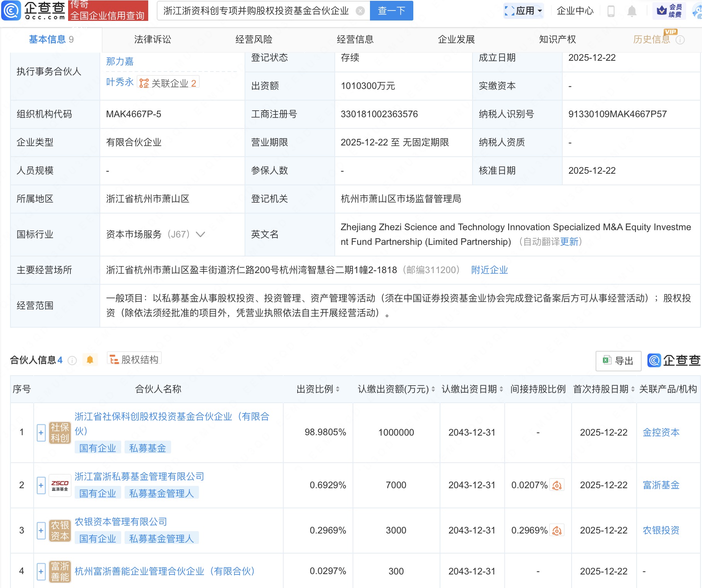Open the 应用 dropdown menu
Viewport: 702px width, 588px height.
pos(524,11)
